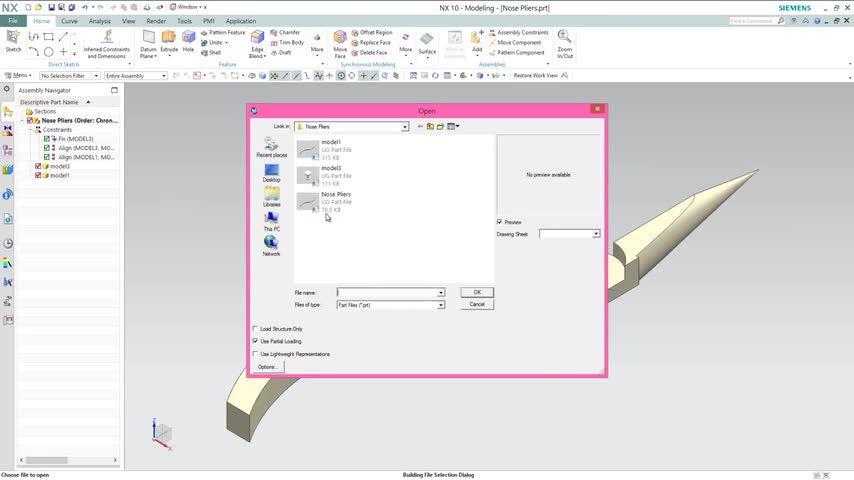Open Network location in dialog

(x=271, y=246)
